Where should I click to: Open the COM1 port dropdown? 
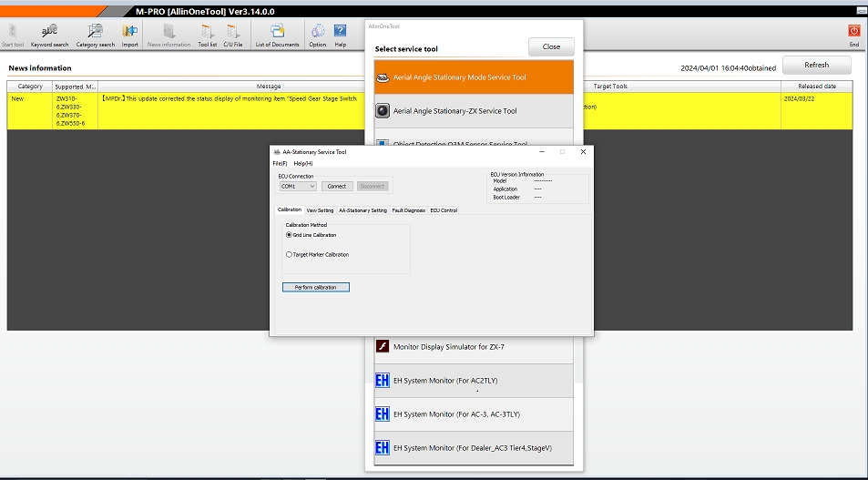point(298,186)
